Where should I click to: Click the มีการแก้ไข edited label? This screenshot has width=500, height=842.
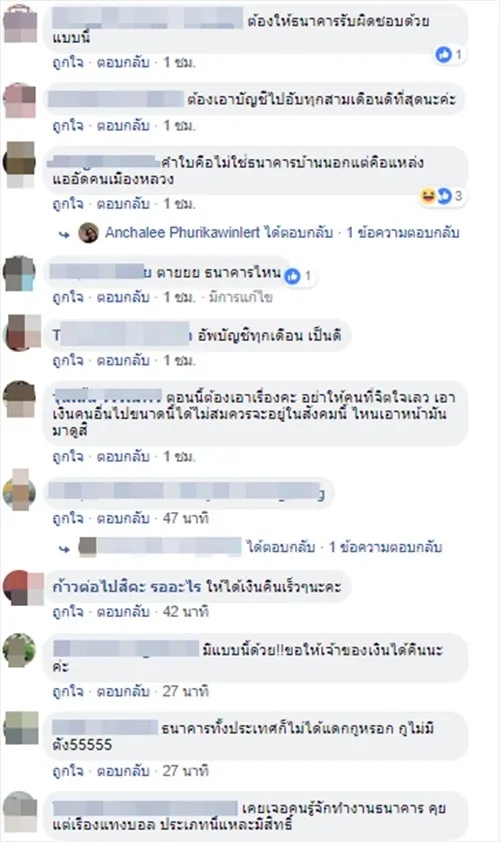click(241, 297)
